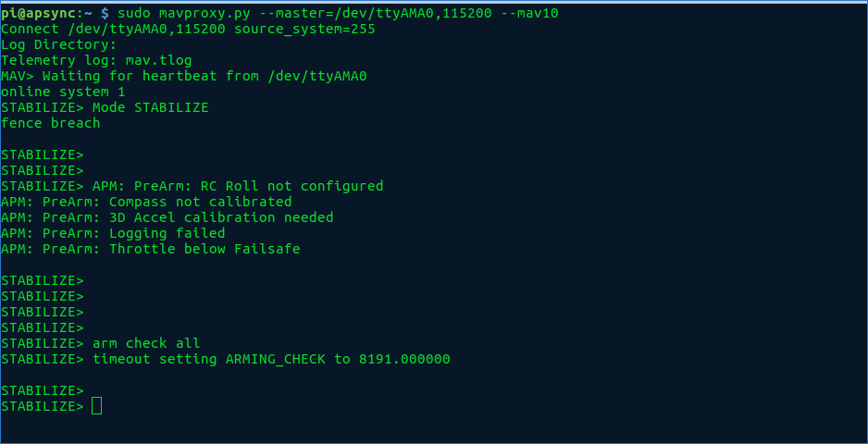Click the 'timeout setting ARMING_CHECK' line

point(271,359)
